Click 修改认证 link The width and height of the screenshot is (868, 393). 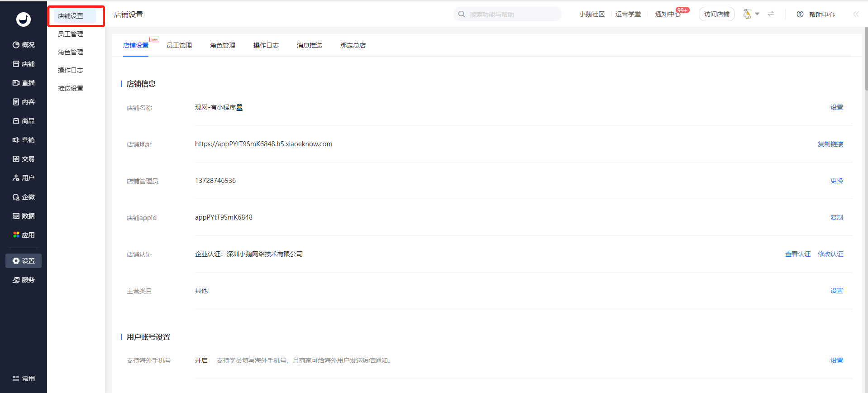pyautogui.click(x=830, y=254)
